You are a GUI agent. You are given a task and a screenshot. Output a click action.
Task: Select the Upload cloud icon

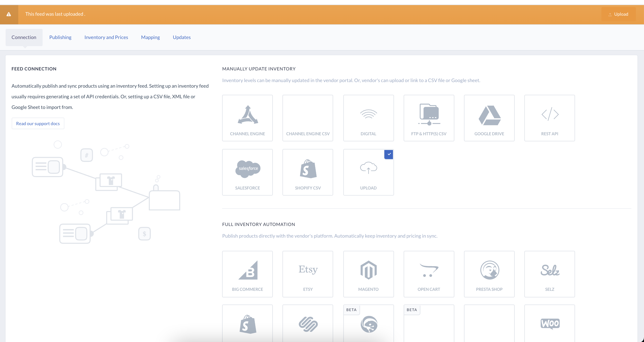click(369, 168)
